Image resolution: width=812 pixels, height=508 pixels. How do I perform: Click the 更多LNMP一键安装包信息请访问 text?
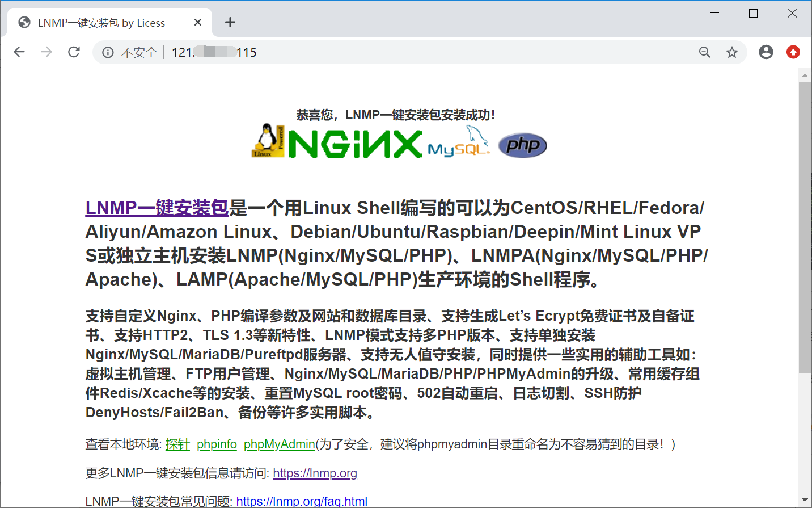[177, 473]
